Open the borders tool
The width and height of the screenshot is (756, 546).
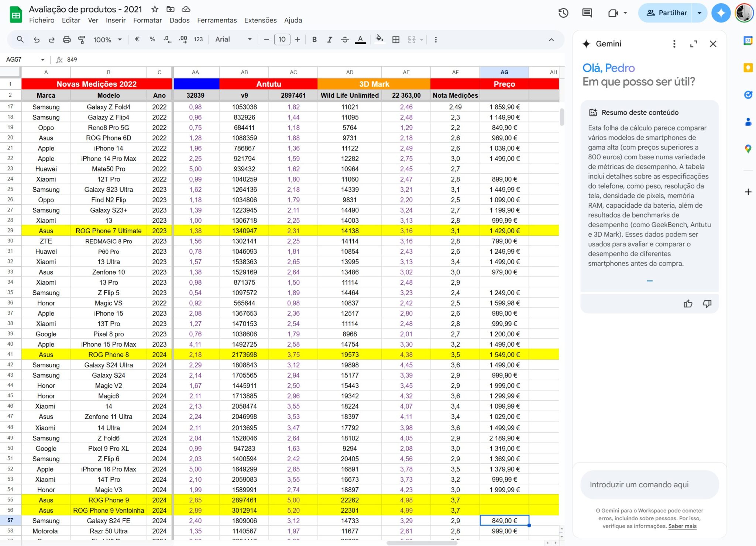[x=396, y=39]
